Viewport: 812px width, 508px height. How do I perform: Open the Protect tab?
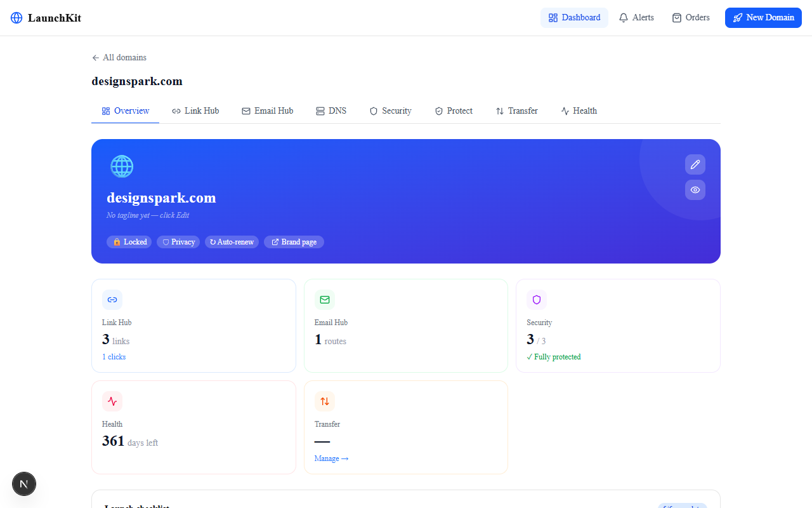pos(454,111)
